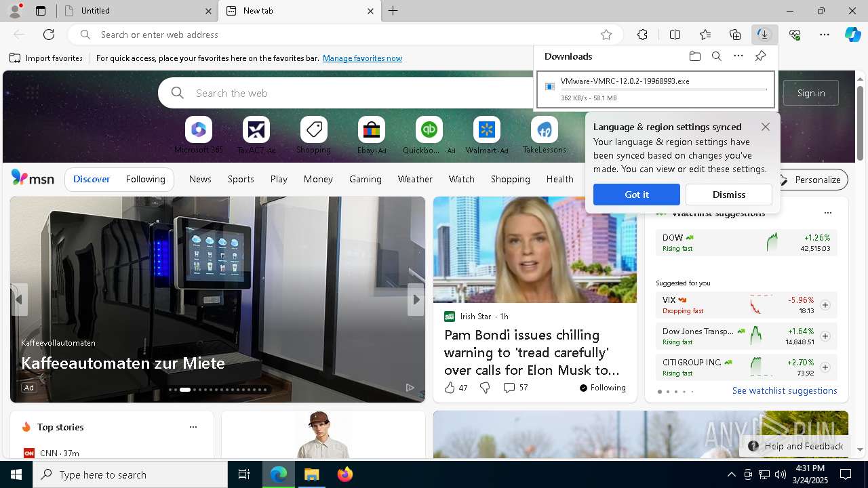
Task: Dismiss the language settings notification
Action: click(x=729, y=195)
